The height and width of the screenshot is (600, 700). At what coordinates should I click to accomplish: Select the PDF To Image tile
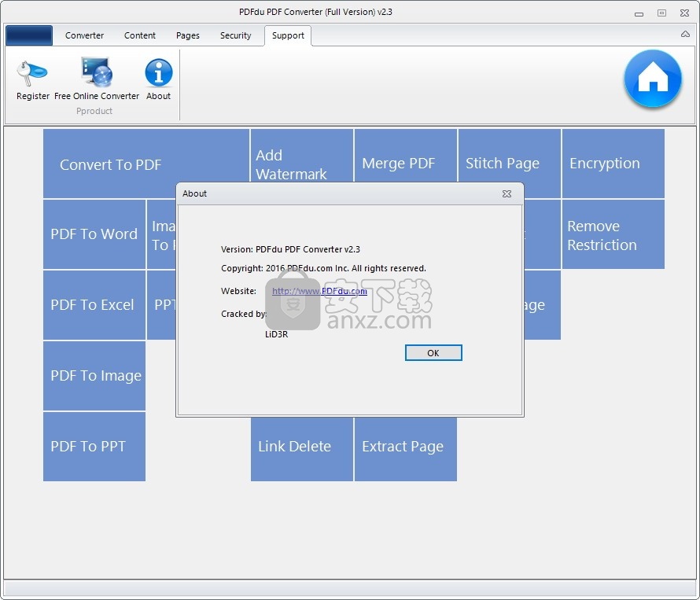tap(94, 376)
